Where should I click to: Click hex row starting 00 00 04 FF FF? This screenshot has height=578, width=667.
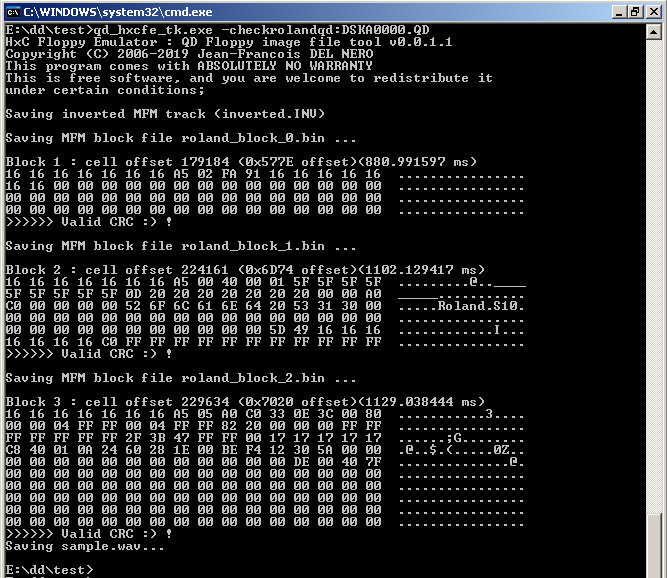click(x=265, y=426)
